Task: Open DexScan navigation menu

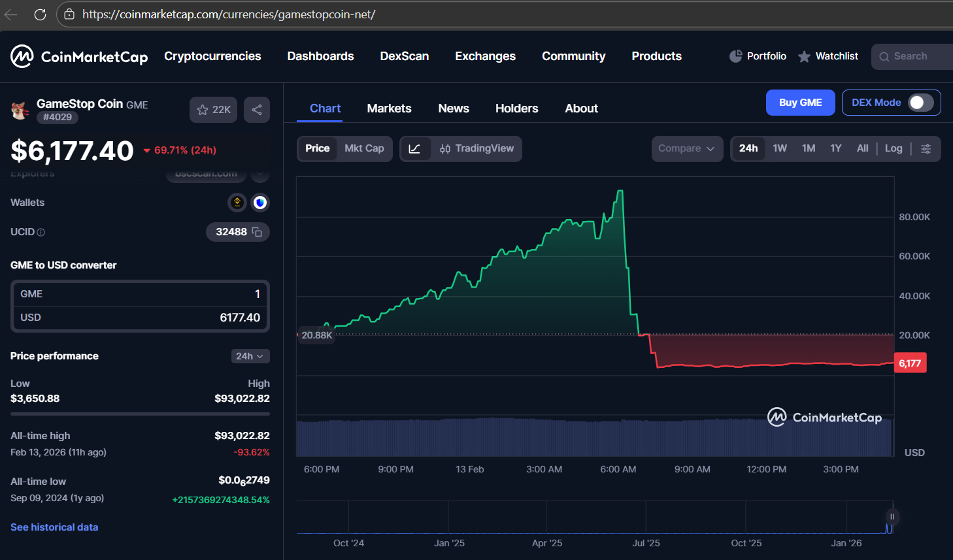Action: (405, 56)
